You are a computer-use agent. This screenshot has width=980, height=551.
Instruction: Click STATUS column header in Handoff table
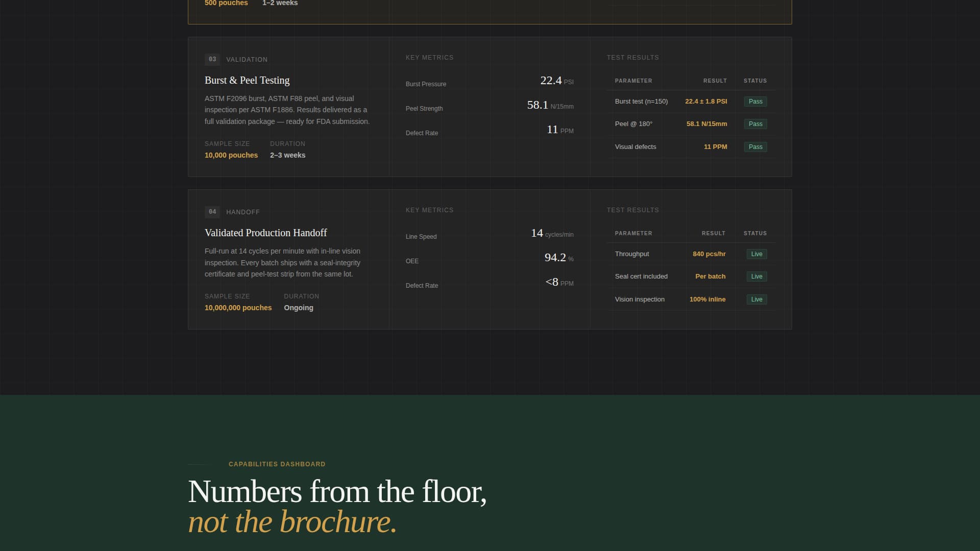tap(755, 233)
